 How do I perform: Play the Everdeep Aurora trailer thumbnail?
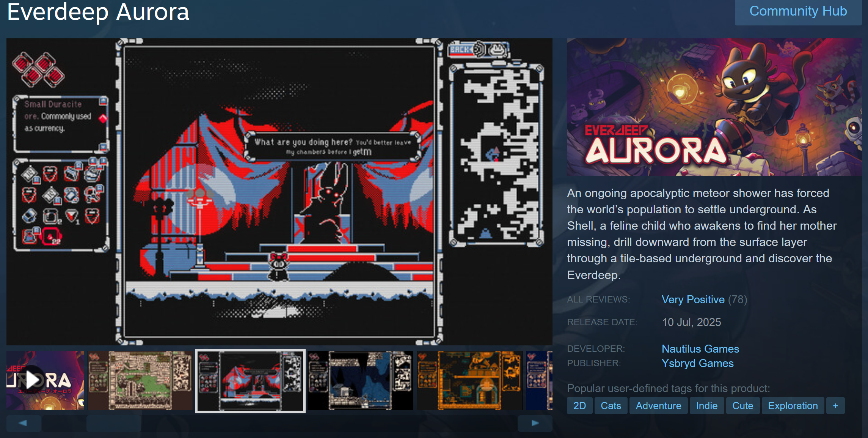click(45, 380)
